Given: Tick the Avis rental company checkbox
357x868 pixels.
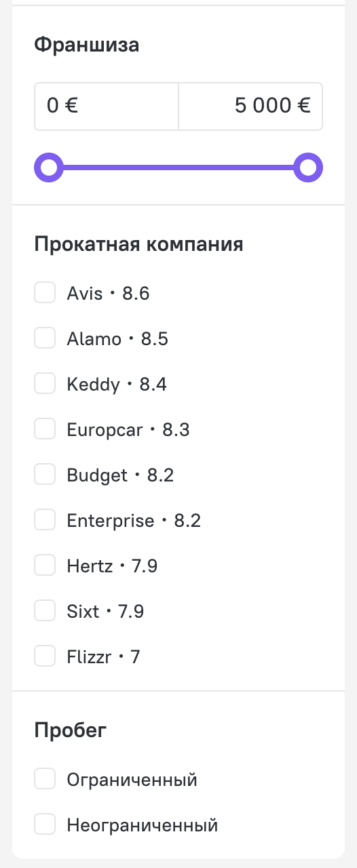Looking at the screenshot, I should pos(45,294).
